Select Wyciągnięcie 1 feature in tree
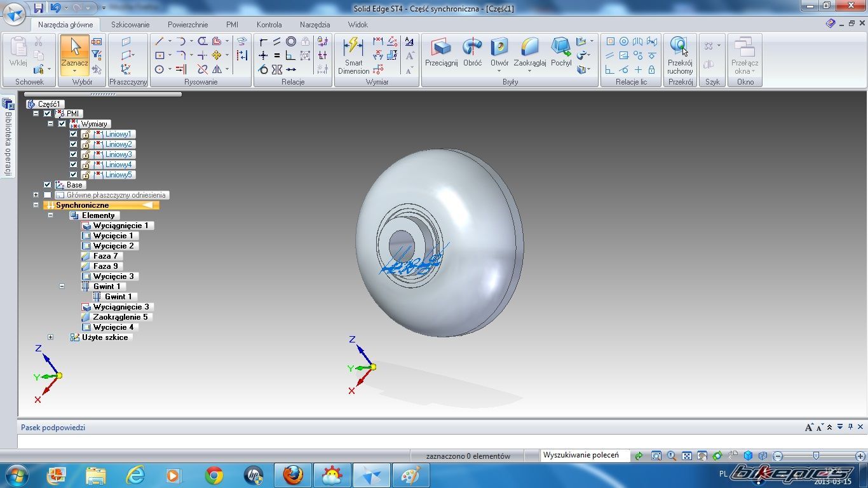Viewport: 868px width, 488px height. (120, 226)
